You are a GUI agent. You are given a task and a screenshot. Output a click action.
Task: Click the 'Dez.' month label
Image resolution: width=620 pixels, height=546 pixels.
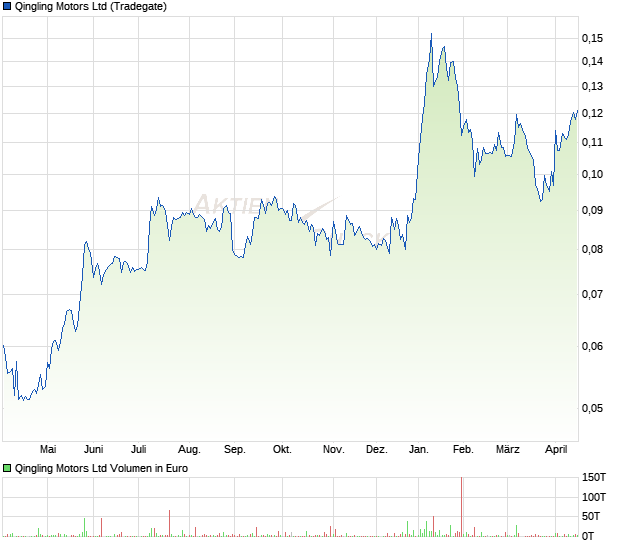coord(376,450)
